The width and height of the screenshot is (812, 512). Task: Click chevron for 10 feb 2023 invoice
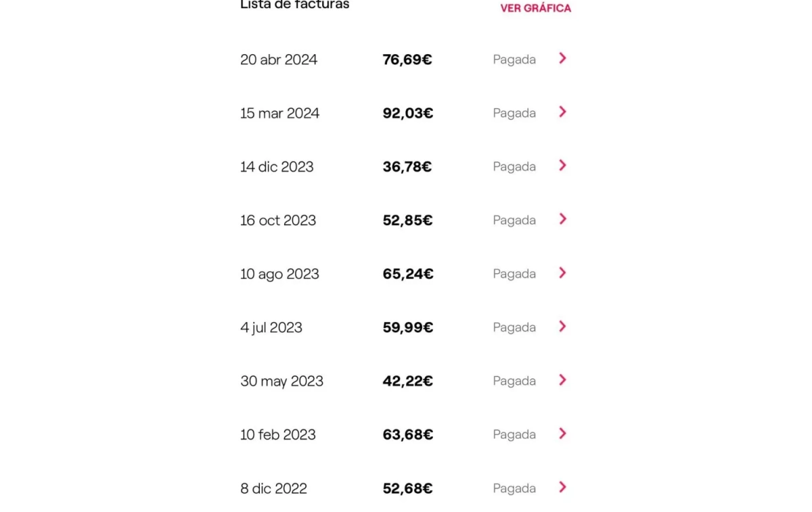(x=562, y=434)
